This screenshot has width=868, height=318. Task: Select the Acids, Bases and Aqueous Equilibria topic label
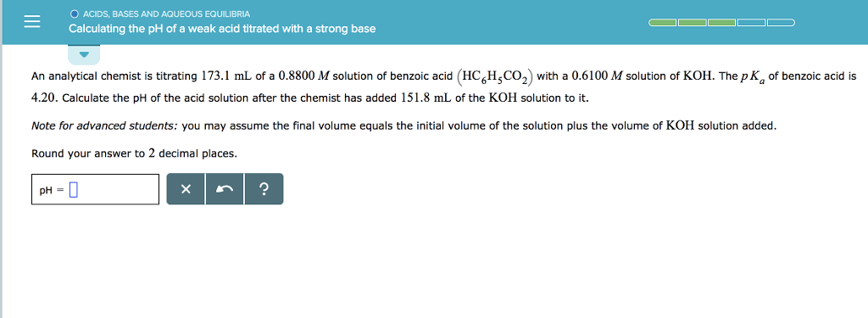(167, 14)
